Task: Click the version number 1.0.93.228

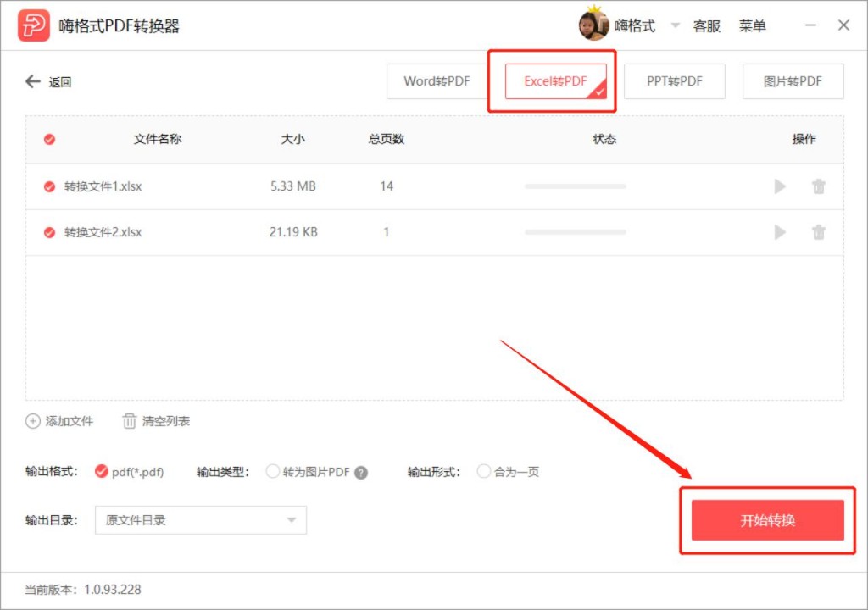Action: click(113, 590)
